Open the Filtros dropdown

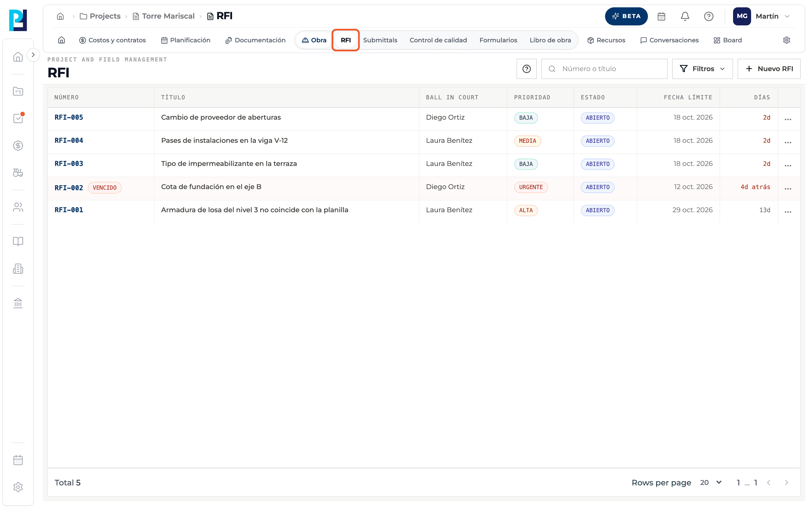point(702,69)
